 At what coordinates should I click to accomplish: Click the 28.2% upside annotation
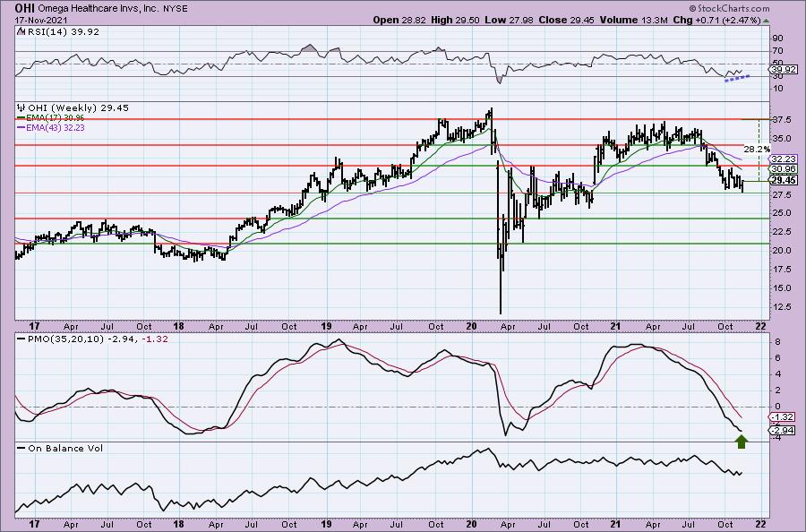point(757,149)
